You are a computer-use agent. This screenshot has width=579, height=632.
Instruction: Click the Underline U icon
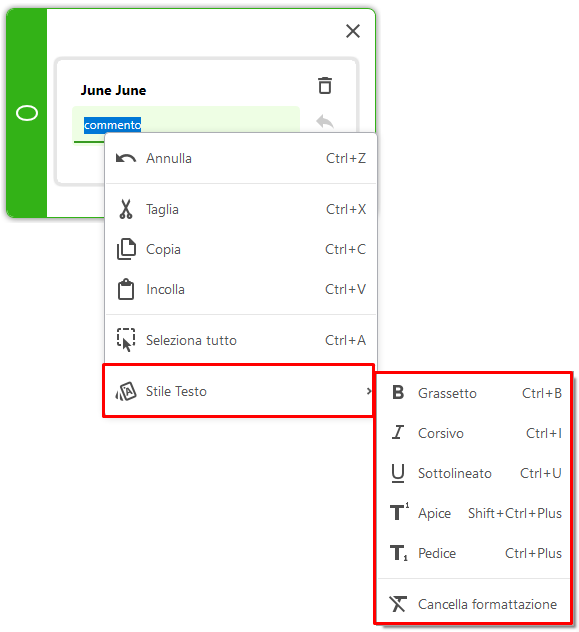(x=398, y=473)
